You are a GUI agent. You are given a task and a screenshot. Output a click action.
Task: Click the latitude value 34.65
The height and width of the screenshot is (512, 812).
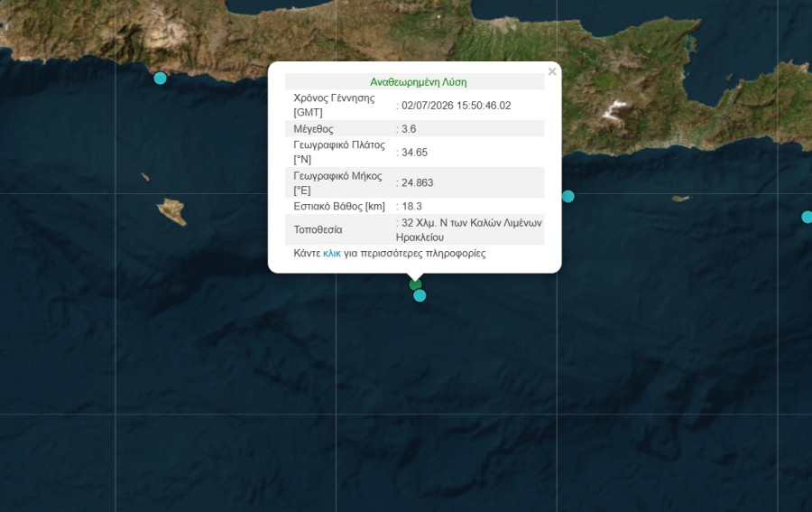[414, 153]
